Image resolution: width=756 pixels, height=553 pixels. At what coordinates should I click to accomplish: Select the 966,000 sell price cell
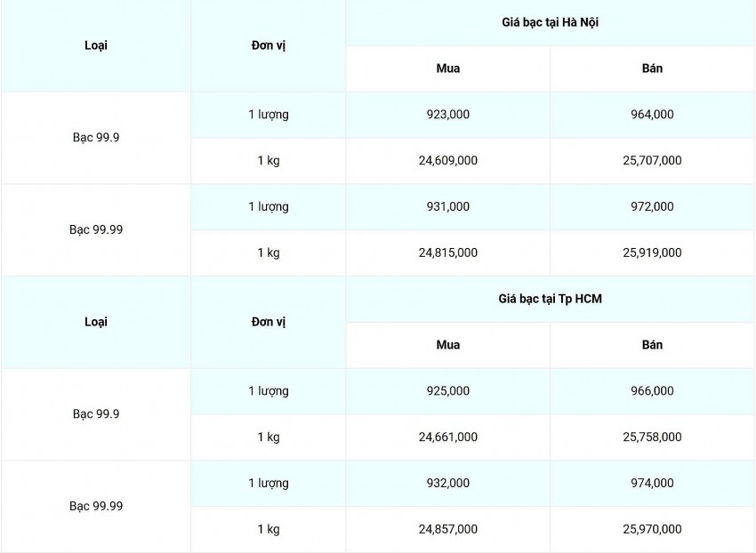point(652,391)
